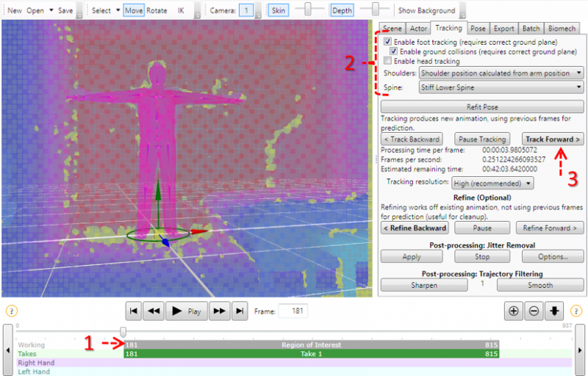Jump to last frame button
This screenshot has width=588, height=376.
click(x=240, y=311)
